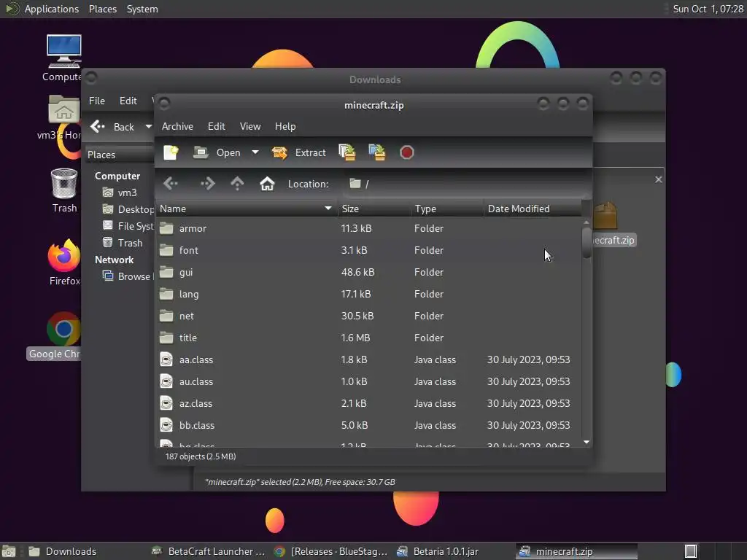Close the Downloads side pane with X

(658, 179)
